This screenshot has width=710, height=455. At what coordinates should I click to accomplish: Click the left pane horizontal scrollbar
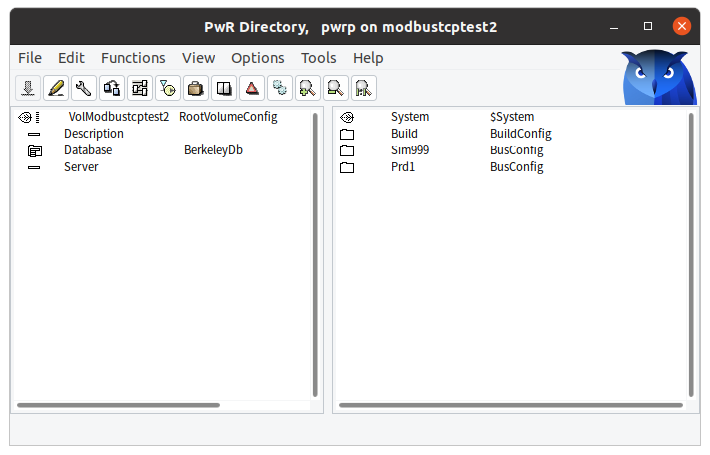[x=118, y=405]
